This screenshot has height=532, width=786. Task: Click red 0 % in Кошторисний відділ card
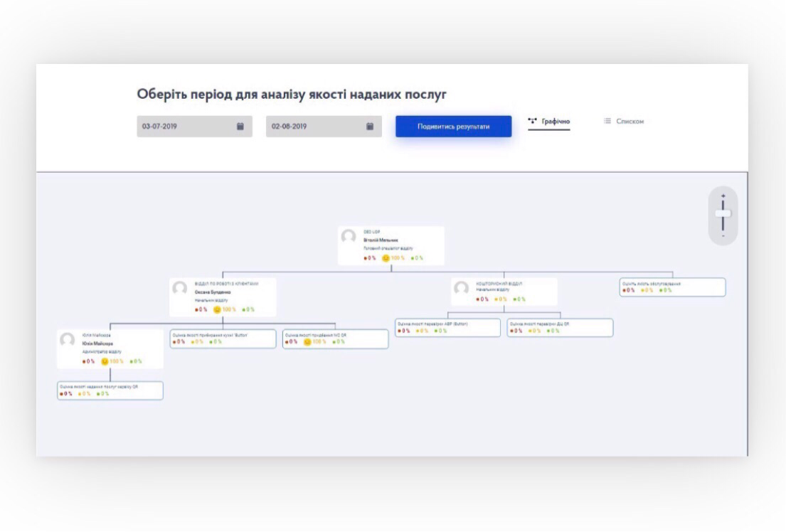pos(482,299)
